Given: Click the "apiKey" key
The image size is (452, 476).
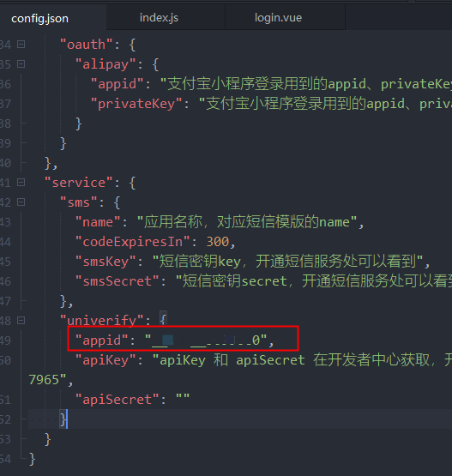Looking at the screenshot, I should [105, 360].
